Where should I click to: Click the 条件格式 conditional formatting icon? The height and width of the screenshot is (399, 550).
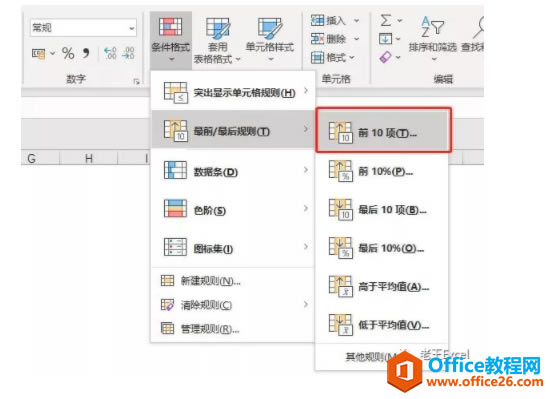pos(170,27)
